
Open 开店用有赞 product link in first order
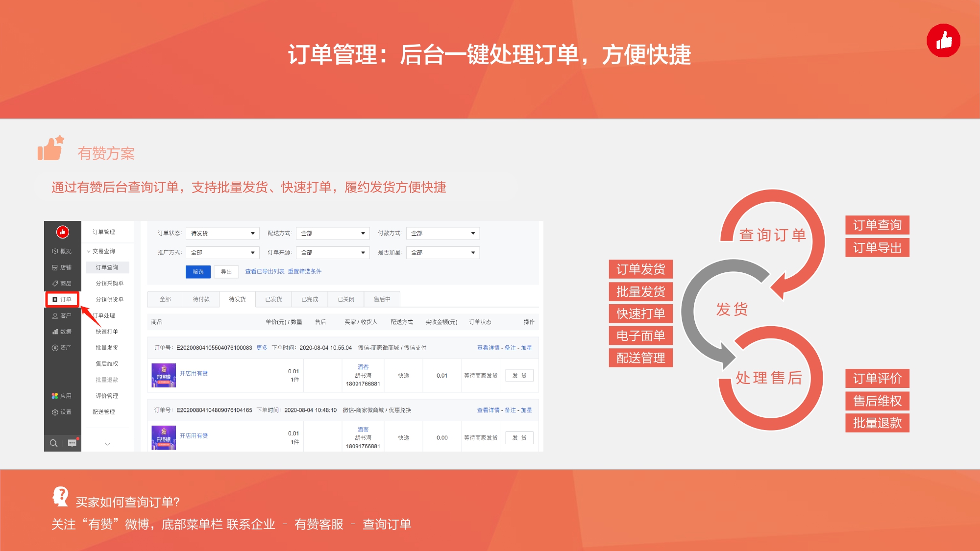[x=194, y=373]
